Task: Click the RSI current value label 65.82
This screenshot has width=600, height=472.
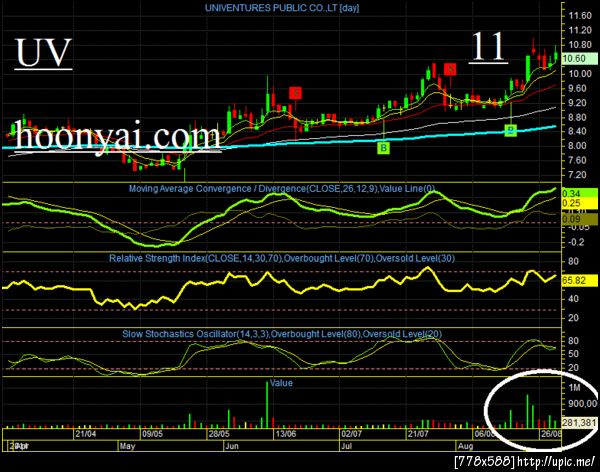Action: [x=579, y=281]
